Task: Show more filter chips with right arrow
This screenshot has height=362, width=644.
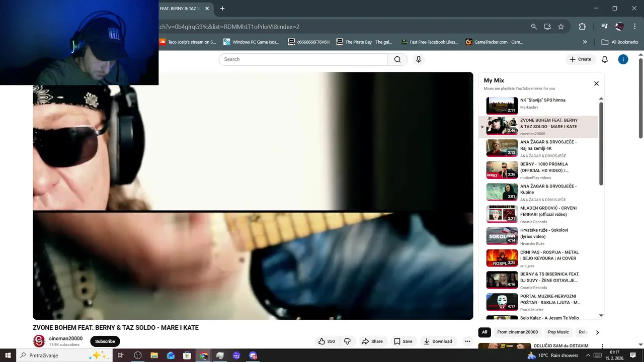Action: [597, 332]
